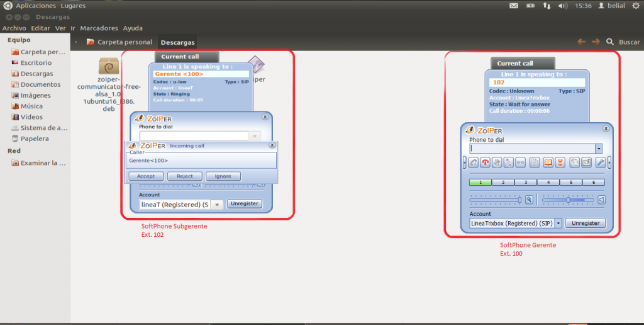Open Phone to dial dropdown in lineaT Zoiper
The image size is (644, 325).
(255, 136)
